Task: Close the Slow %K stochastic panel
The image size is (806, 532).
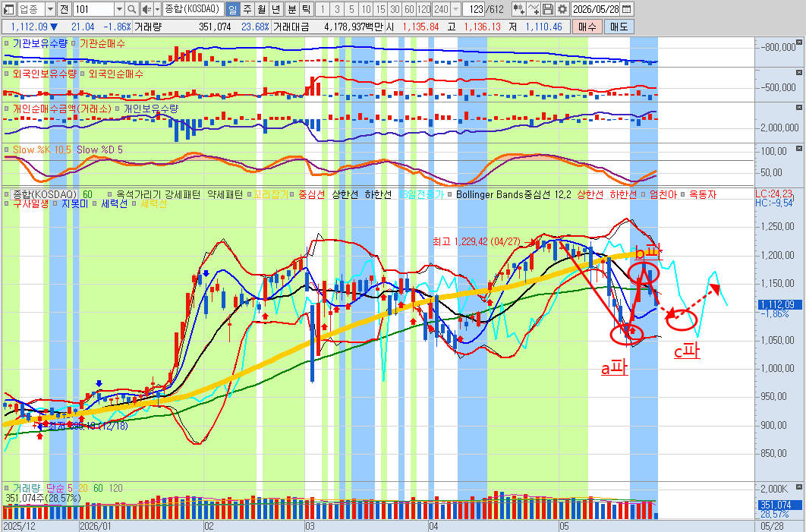Action: click(x=799, y=149)
